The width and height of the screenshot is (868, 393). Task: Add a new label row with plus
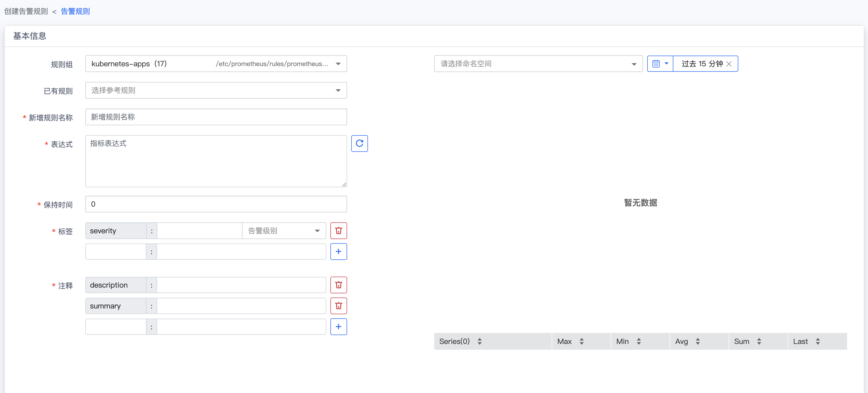click(x=338, y=252)
